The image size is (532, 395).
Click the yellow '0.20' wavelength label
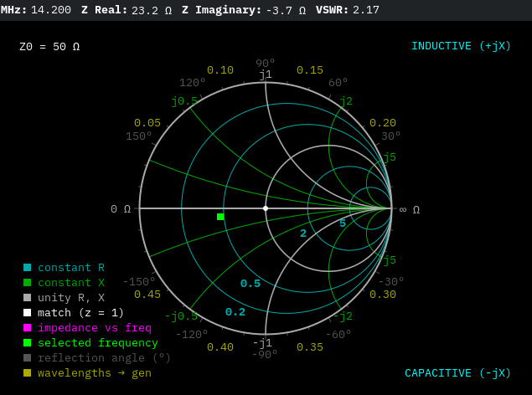click(x=383, y=123)
